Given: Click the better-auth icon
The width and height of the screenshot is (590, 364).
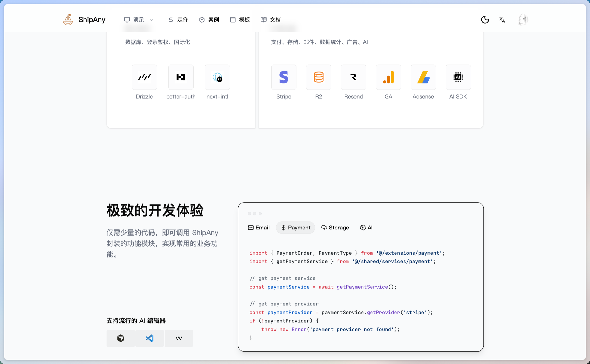Looking at the screenshot, I should [181, 77].
